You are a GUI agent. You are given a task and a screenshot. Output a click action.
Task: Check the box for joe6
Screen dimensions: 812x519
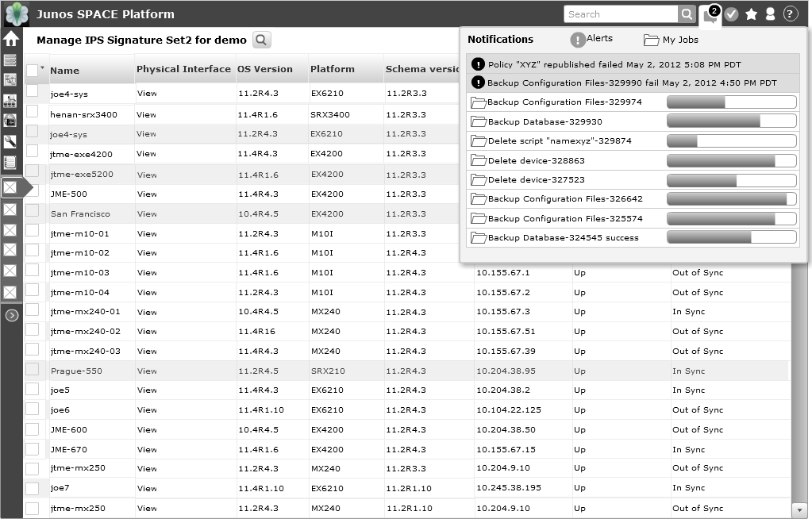tap(32, 409)
